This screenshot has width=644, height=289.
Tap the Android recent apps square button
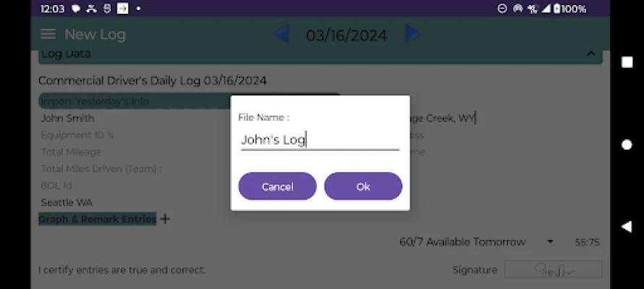click(x=627, y=62)
